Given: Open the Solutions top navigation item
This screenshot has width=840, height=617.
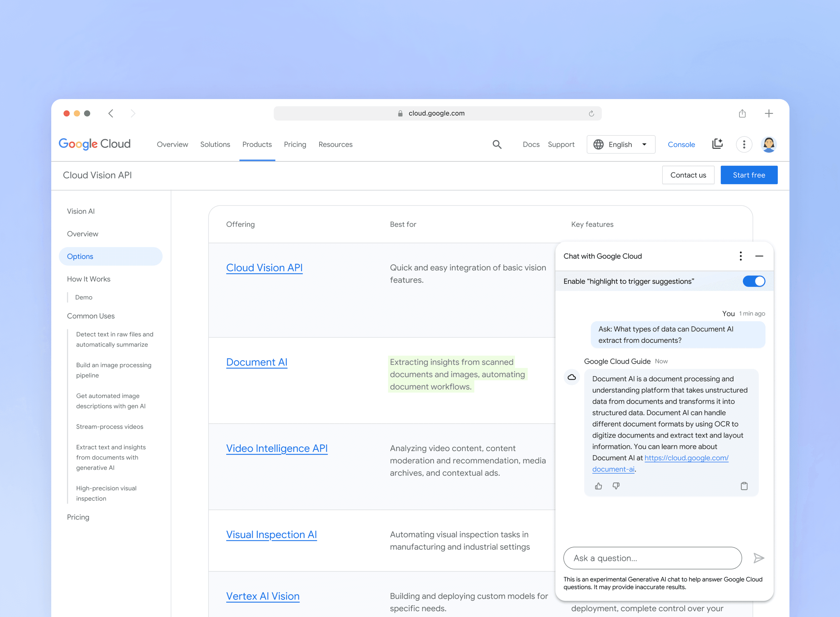Looking at the screenshot, I should [x=215, y=145].
